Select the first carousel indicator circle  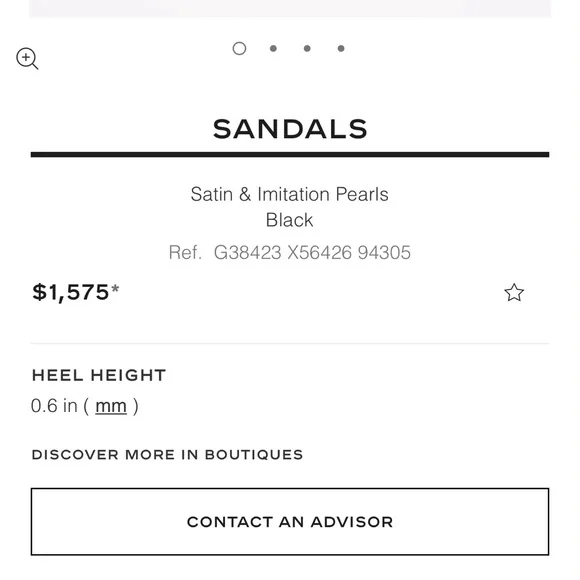click(x=239, y=48)
